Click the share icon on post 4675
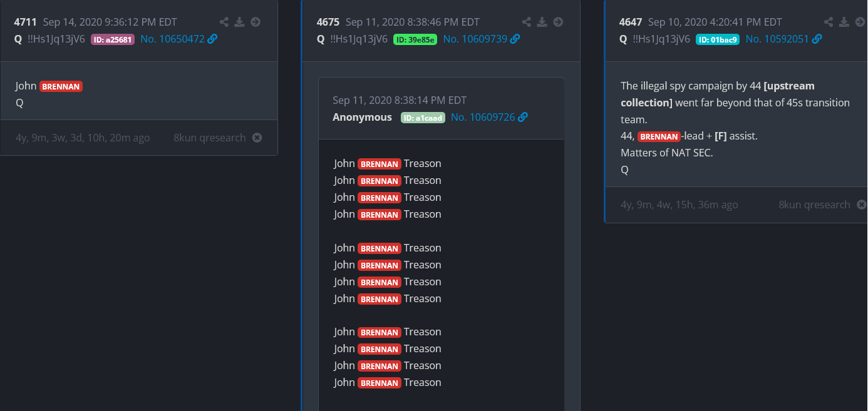The width and height of the screenshot is (868, 411). pos(527,22)
